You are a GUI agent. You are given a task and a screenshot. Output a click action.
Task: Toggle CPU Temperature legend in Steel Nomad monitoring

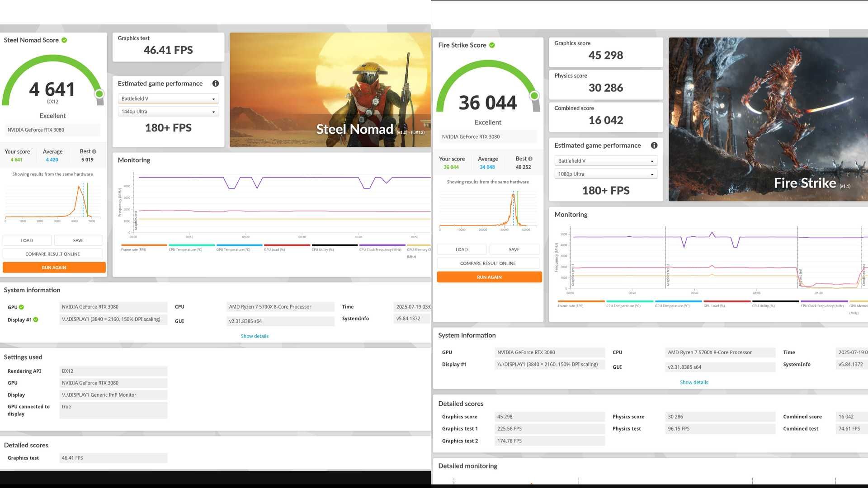coord(192,248)
